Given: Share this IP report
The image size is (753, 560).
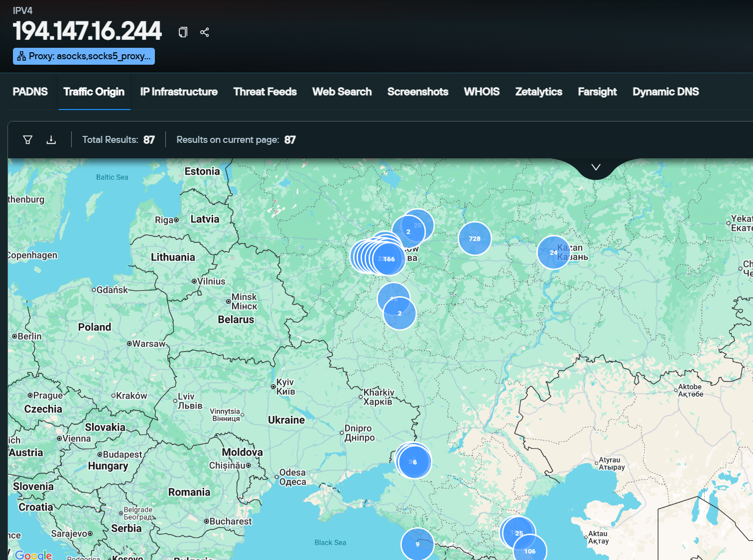Looking at the screenshot, I should point(204,32).
